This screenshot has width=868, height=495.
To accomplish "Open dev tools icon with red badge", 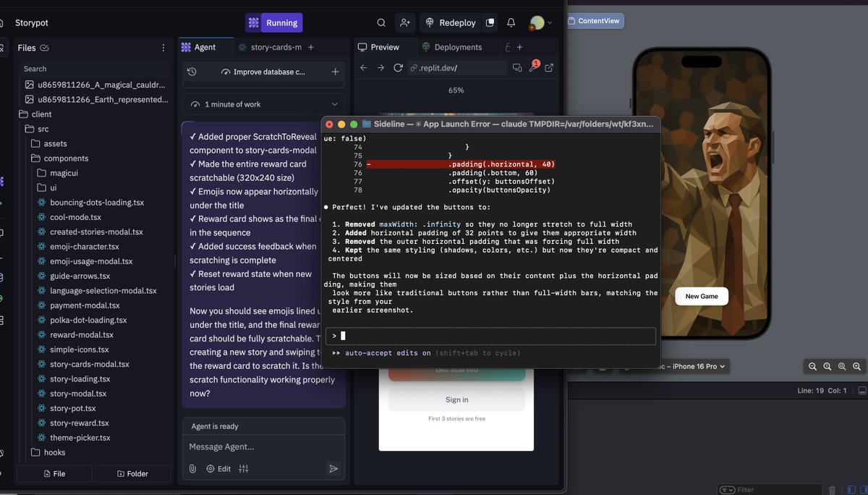I will pyautogui.click(x=534, y=67).
